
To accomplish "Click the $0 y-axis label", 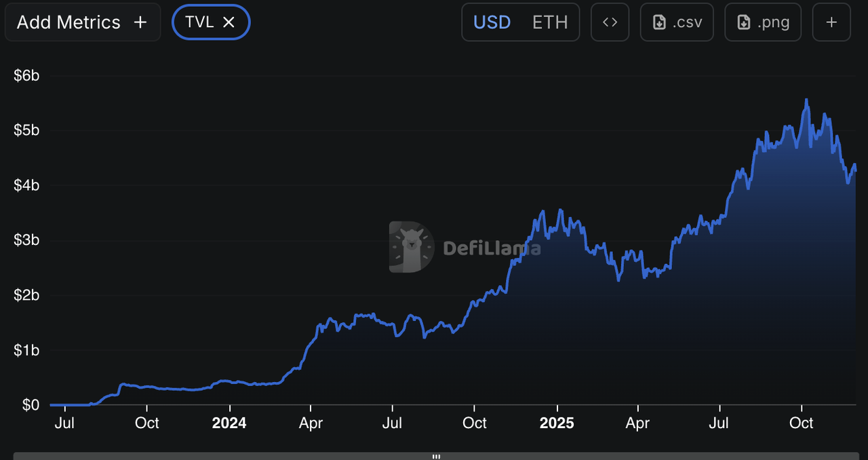I will 31,405.
